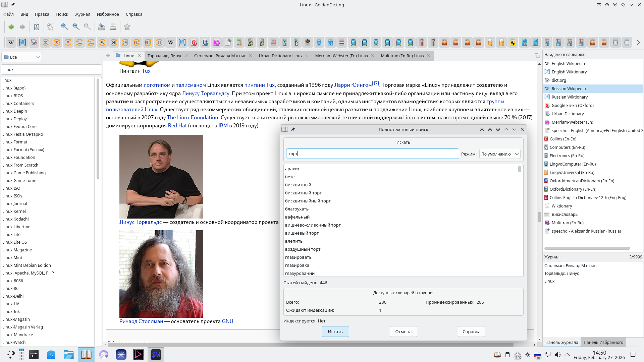Open the 'Журнал' menu

[x=82, y=14]
